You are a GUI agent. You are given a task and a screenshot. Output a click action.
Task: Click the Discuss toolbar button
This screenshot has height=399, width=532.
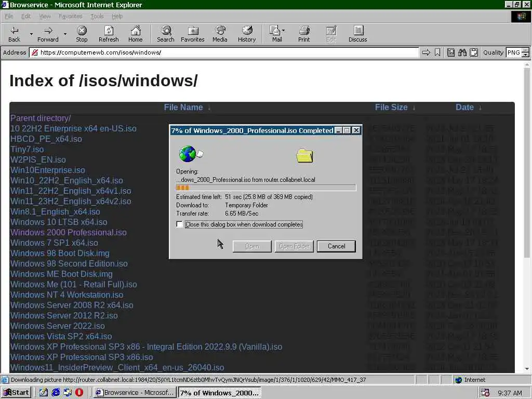coord(357,34)
